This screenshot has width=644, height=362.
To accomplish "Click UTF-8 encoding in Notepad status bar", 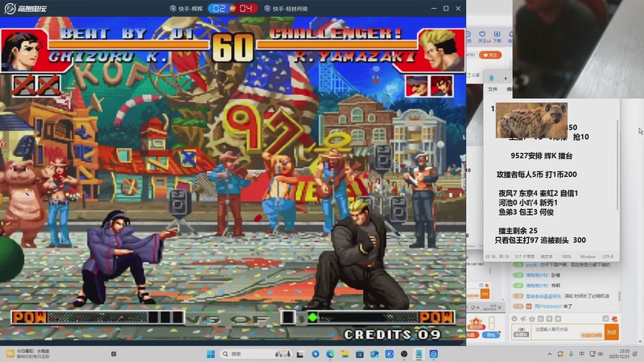I will [608, 257].
